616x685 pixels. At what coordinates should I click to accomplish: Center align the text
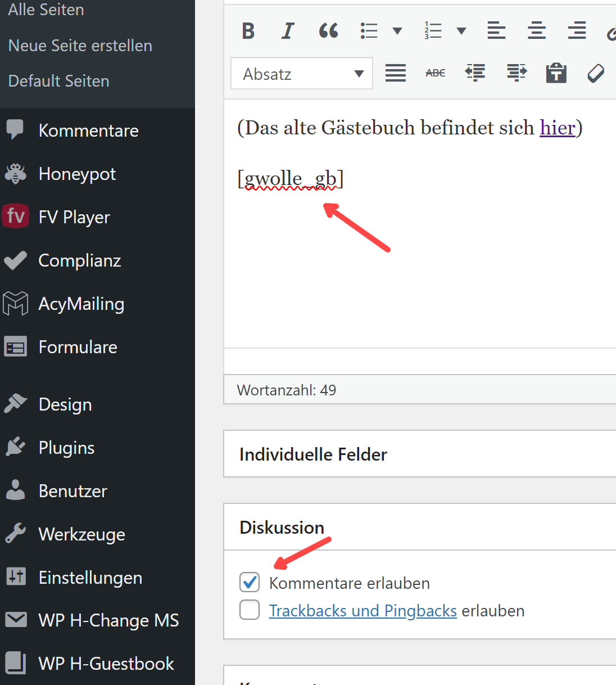click(x=536, y=31)
